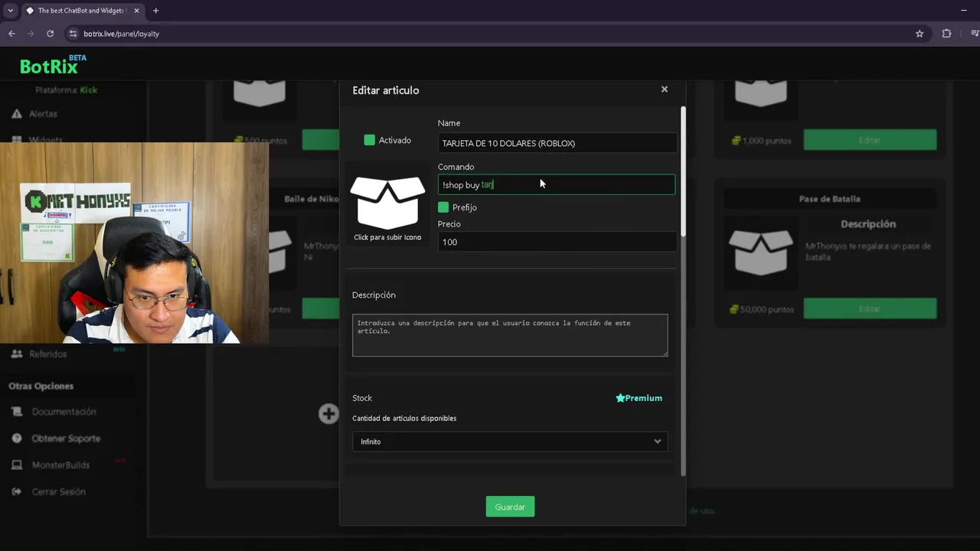Viewport: 980px width, 551px height.
Task: Click the Name input field
Action: click(x=557, y=143)
